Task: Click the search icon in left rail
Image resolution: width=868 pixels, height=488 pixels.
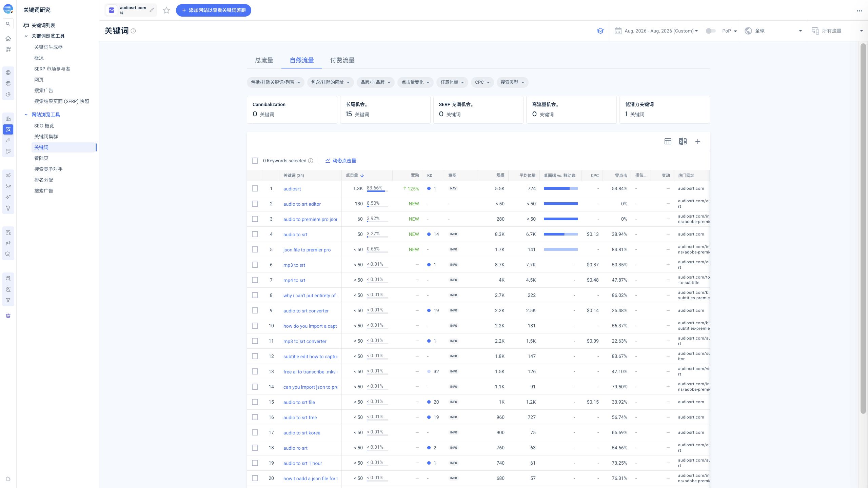Action: click(8, 24)
